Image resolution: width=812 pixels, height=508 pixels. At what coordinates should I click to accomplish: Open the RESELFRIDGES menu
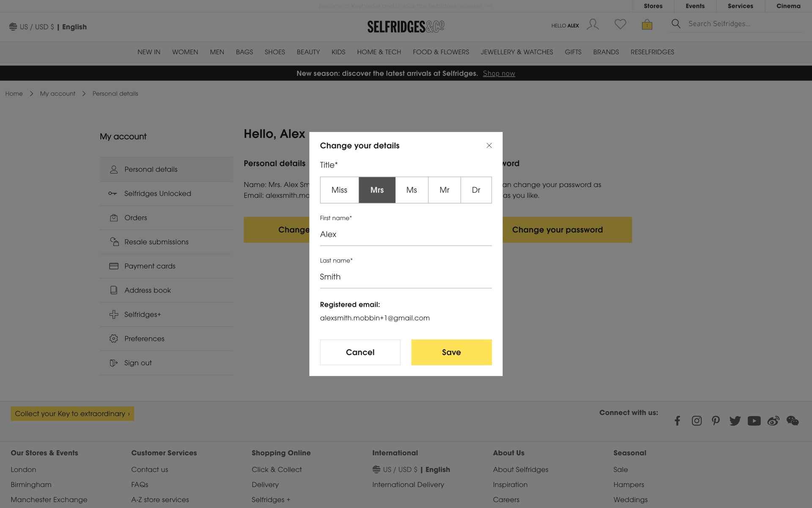(652, 52)
